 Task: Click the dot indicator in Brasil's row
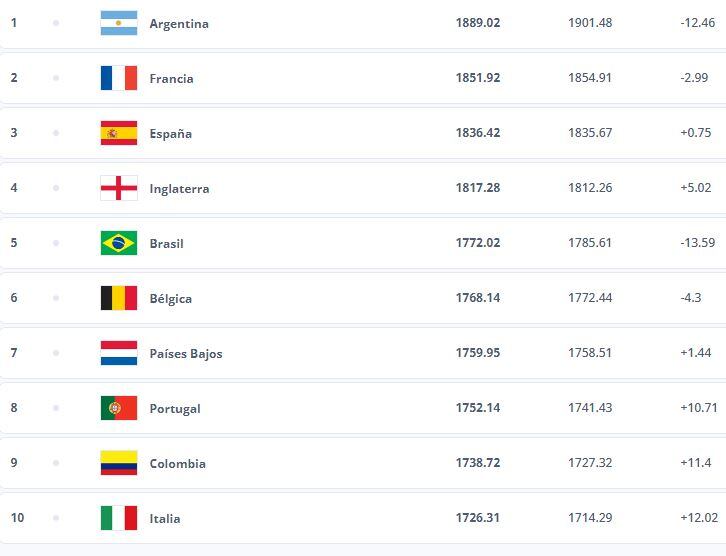[x=56, y=243]
